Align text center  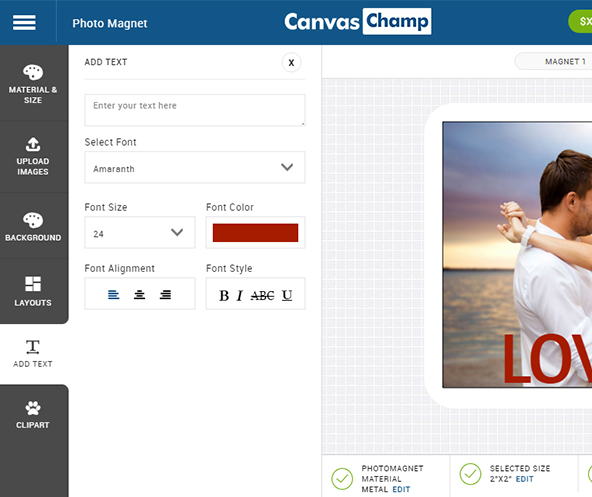coord(139,295)
